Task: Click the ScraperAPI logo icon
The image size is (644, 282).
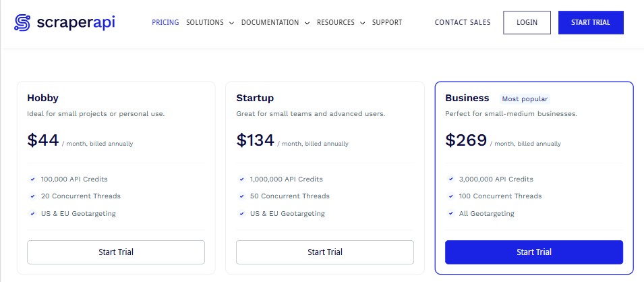Action: [22, 23]
